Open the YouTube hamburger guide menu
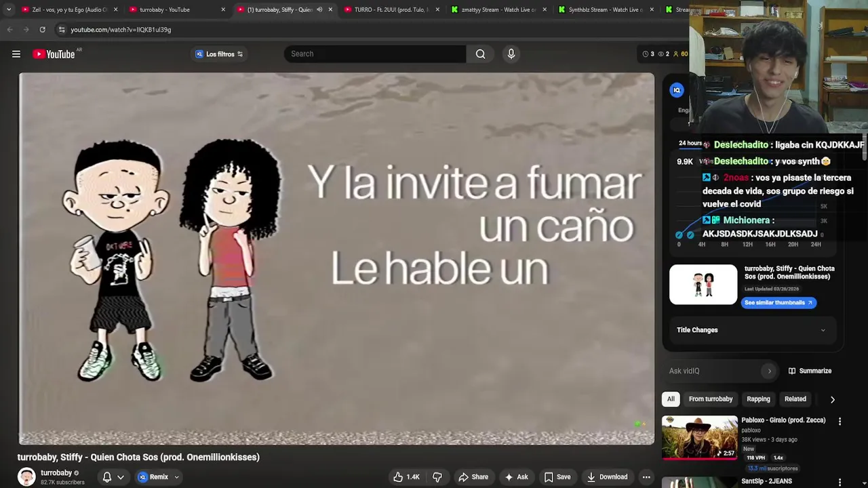The width and height of the screenshot is (868, 488). point(16,54)
